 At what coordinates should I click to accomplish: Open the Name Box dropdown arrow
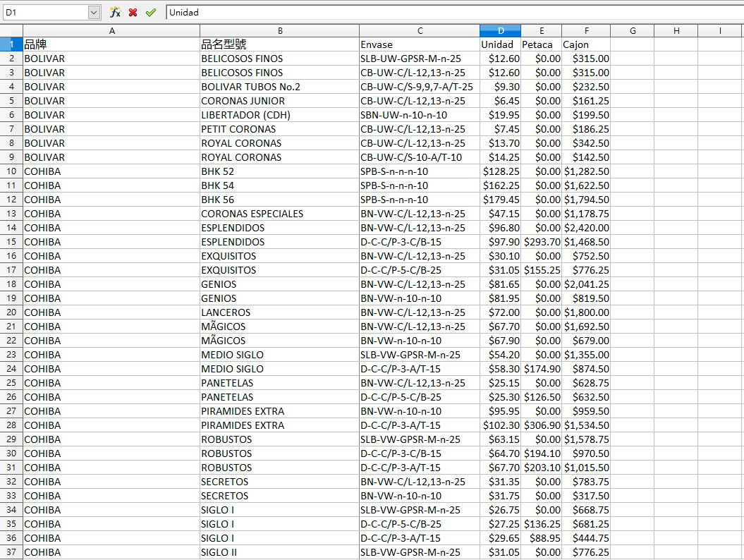(x=94, y=12)
